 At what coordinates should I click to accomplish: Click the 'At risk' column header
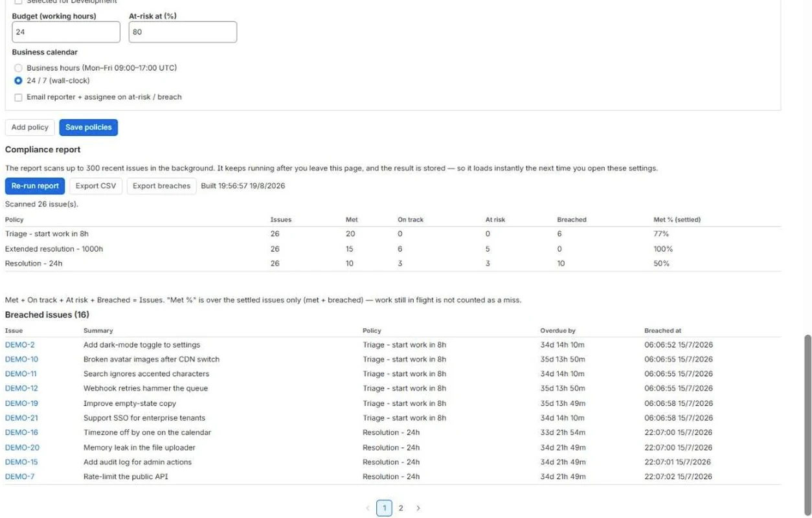495,220
